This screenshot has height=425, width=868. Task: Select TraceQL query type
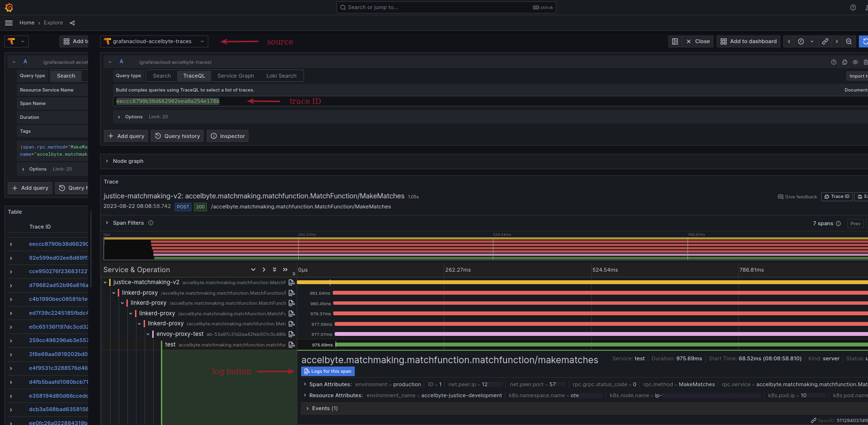(x=194, y=76)
